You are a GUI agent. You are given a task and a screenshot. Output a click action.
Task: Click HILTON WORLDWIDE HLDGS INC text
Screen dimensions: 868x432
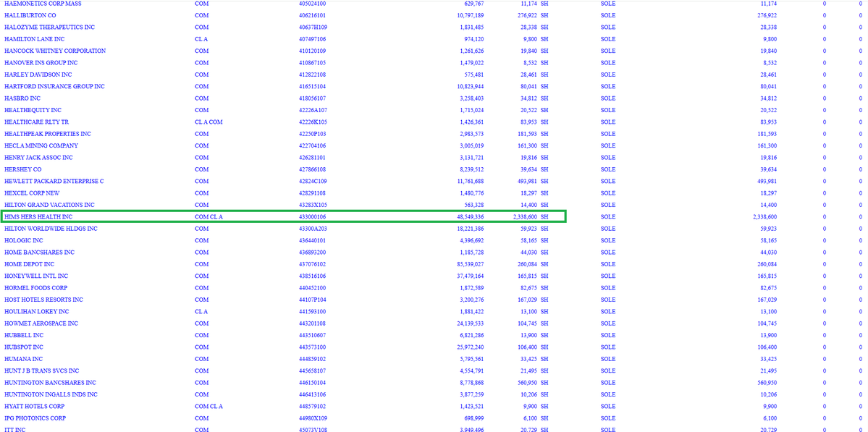point(51,229)
